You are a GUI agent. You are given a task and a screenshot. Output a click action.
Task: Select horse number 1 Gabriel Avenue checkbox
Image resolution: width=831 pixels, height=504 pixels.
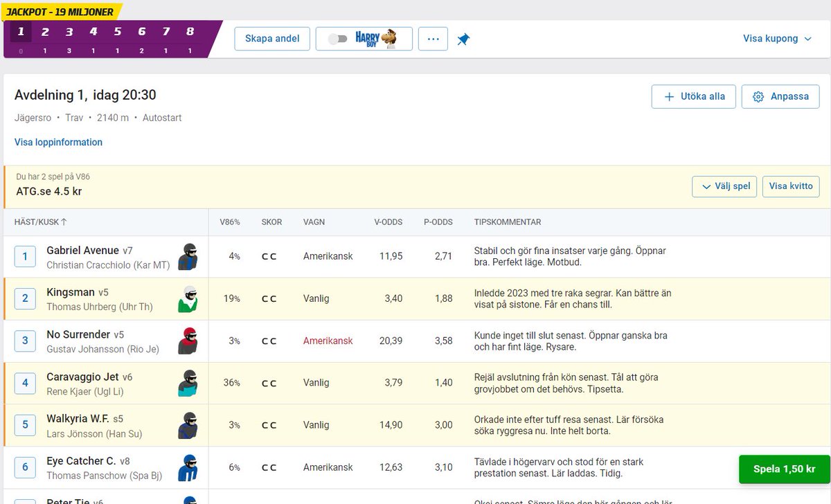point(25,257)
